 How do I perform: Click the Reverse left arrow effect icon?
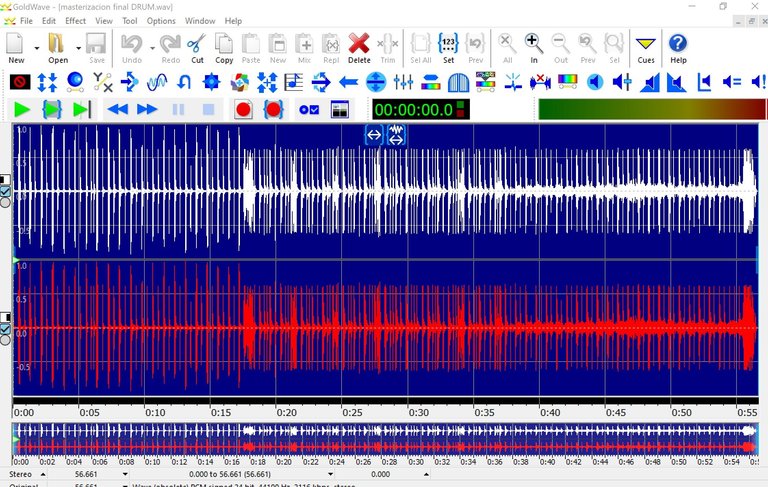(348, 82)
